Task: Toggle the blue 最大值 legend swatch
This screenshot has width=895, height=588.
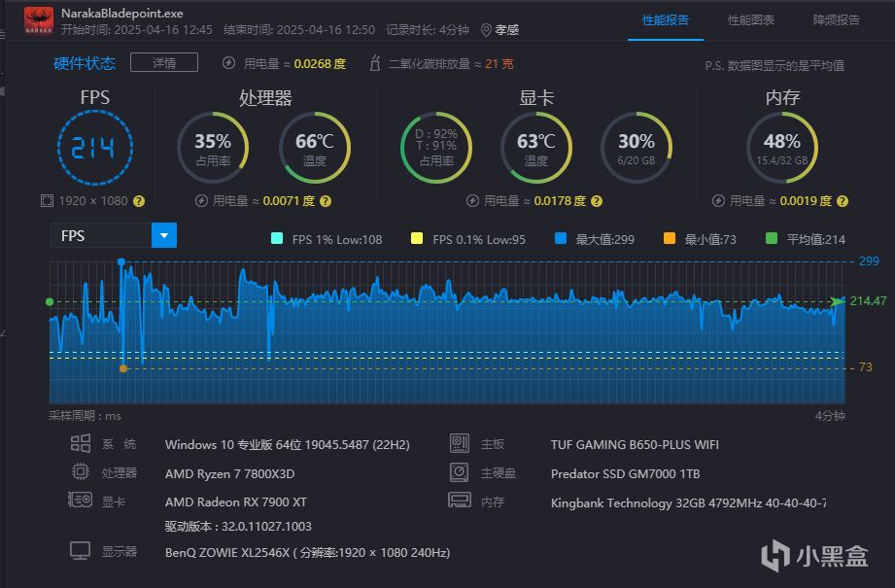Action: pyautogui.click(x=561, y=239)
